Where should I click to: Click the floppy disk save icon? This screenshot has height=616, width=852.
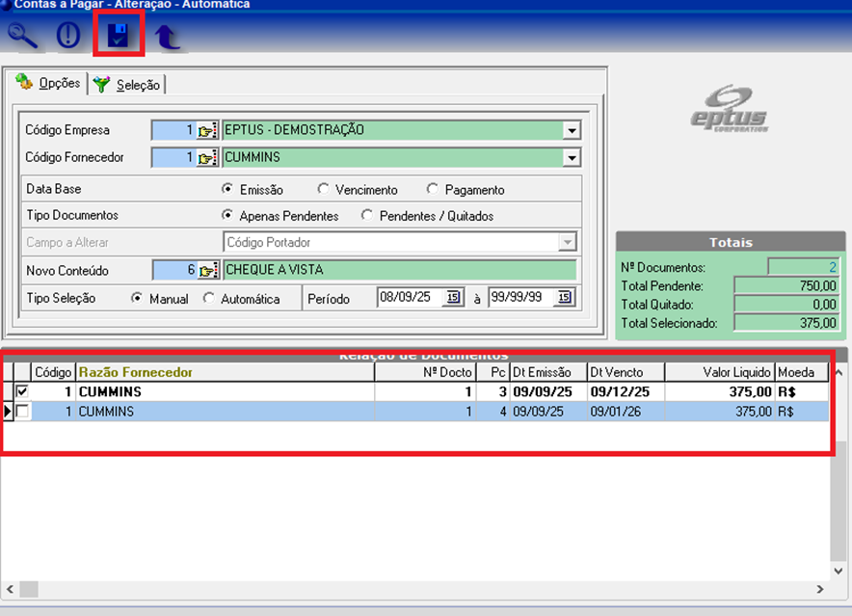119,38
